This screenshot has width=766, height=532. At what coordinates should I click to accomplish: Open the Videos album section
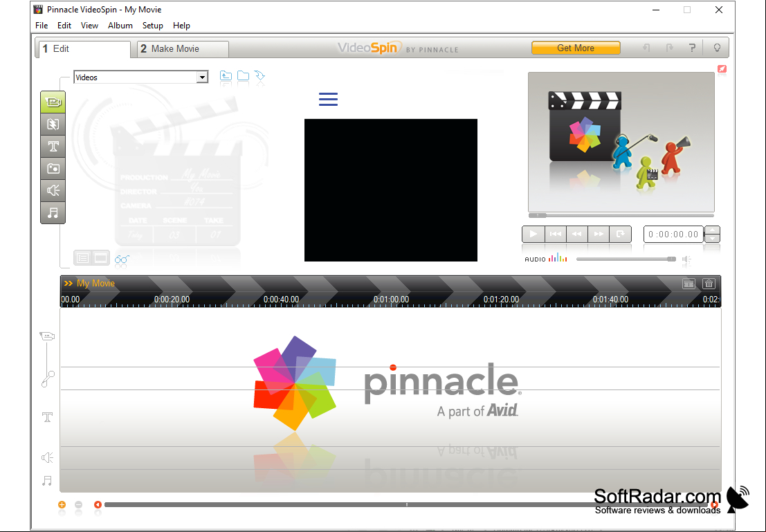point(53,102)
